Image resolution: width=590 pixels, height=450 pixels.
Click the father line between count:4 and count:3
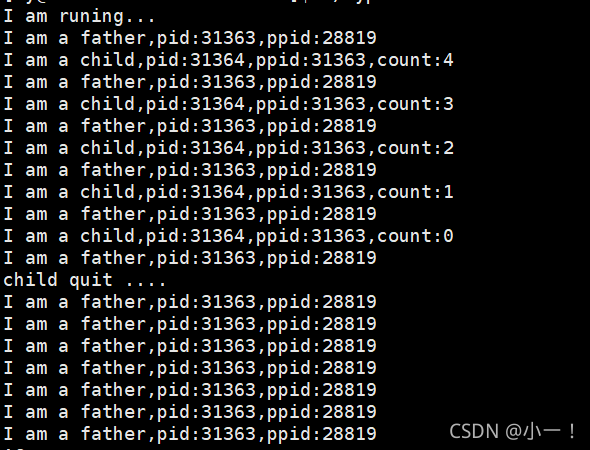point(190,82)
